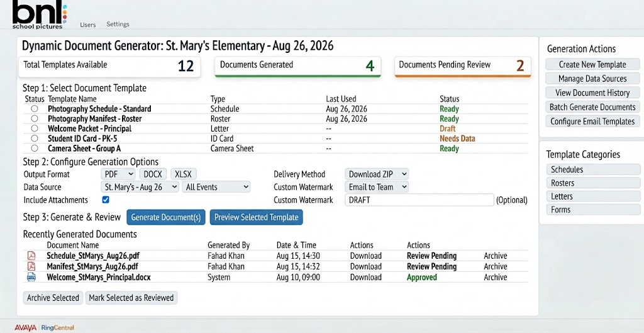Select XLSX output format button
Screen dimensions: 644x333
[x=184, y=174]
